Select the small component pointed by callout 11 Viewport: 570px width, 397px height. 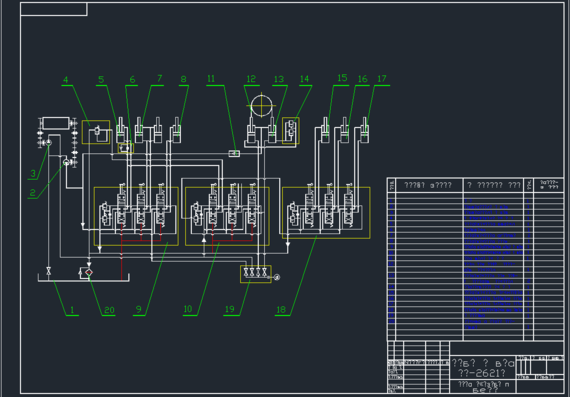pos(234,153)
